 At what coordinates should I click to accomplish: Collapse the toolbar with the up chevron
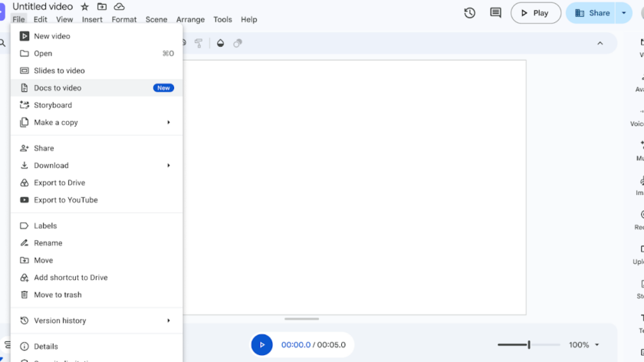[x=600, y=43]
